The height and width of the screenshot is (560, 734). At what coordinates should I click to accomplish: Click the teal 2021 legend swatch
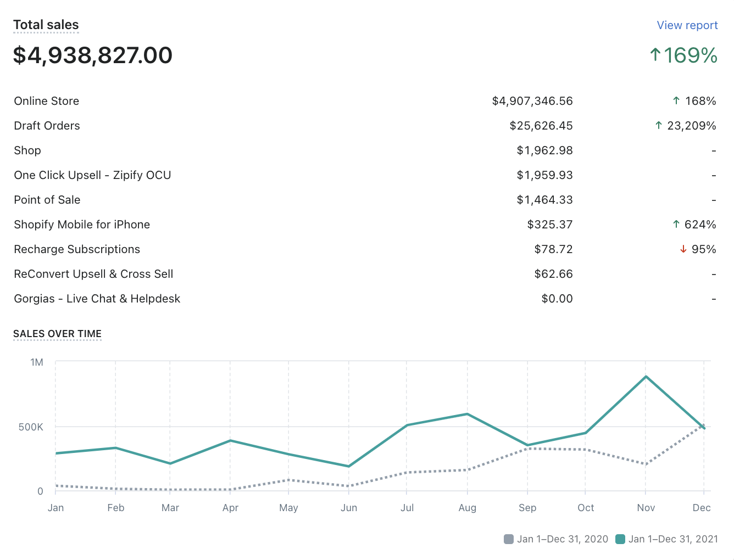point(620,539)
